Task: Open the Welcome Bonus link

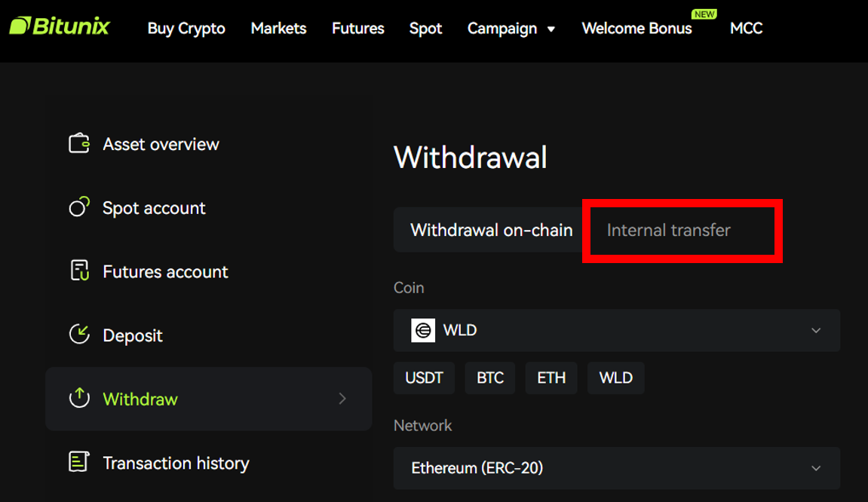Action: click(x=636, y=28)
